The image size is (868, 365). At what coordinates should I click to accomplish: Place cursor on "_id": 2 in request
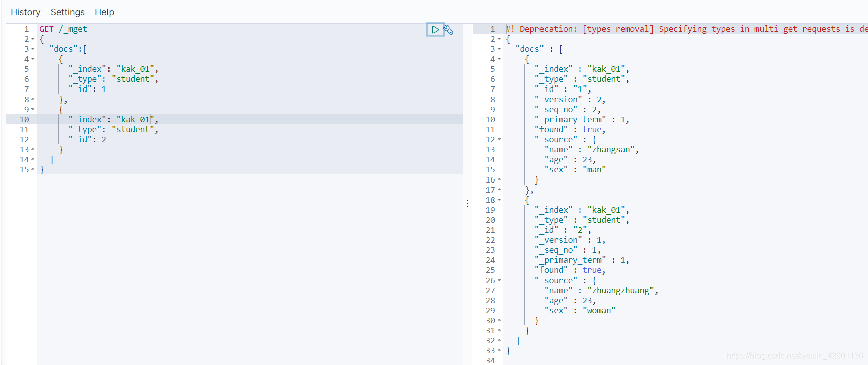point(87,140)
